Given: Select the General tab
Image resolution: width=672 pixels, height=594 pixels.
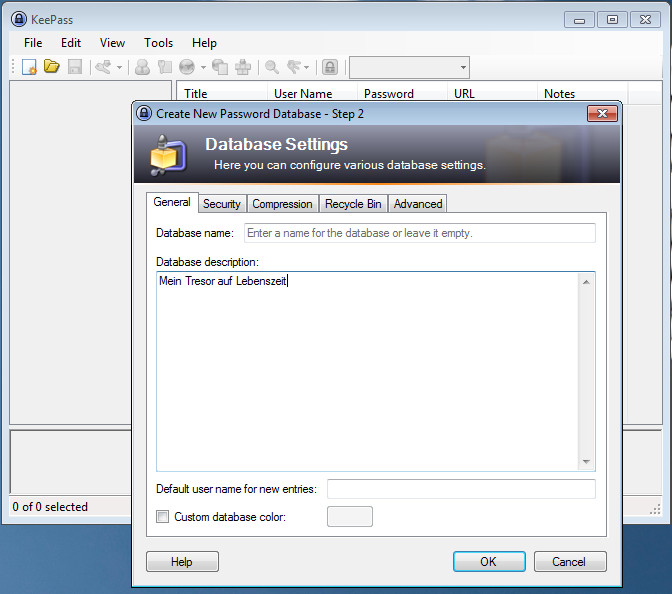Looking at the screenshot, I should pyautogui.click(x=172, y=202).
